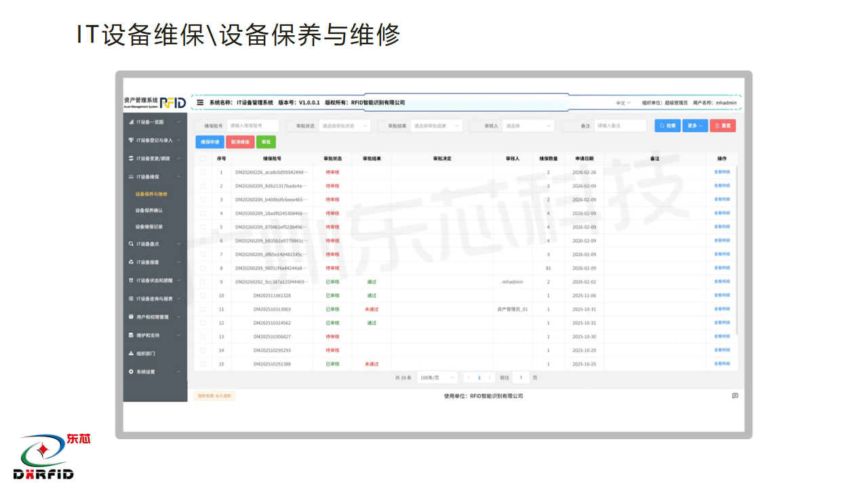Click the IT设备状态和提醒 sidebar icon

131,280
